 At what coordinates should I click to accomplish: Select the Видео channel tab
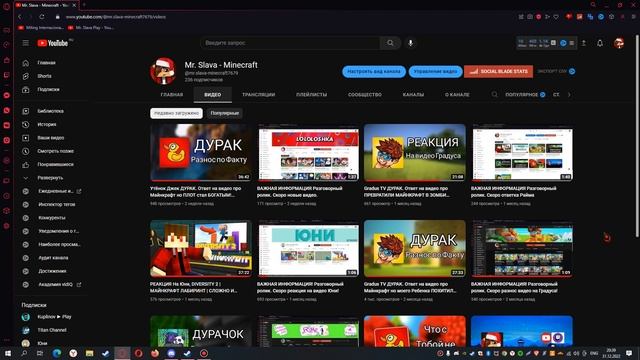click(213, 95)
